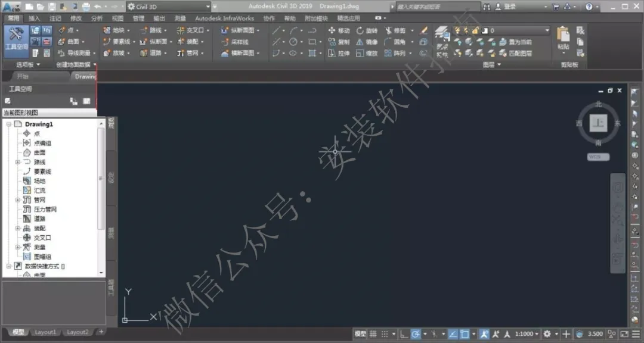Open the Layer Properties (图层特性) icon
Screen dimensions: 644x343
click(442, 42)
